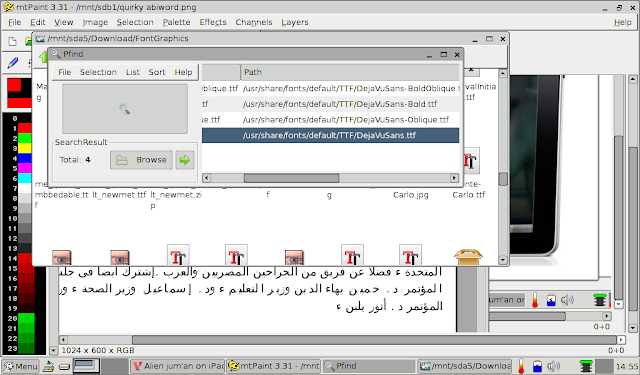
Task: Select red palette color index 1
Action: 24,129
